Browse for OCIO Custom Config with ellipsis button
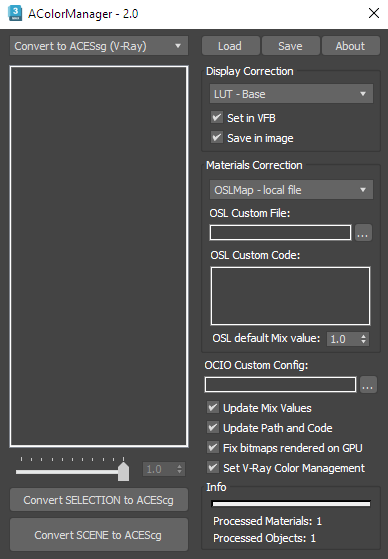 point(368,385)
